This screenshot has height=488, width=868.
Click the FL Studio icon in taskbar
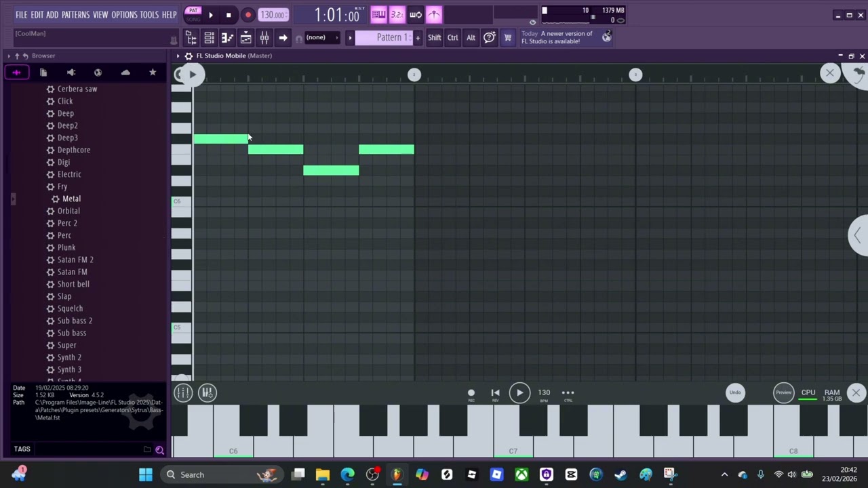[397, 474]
